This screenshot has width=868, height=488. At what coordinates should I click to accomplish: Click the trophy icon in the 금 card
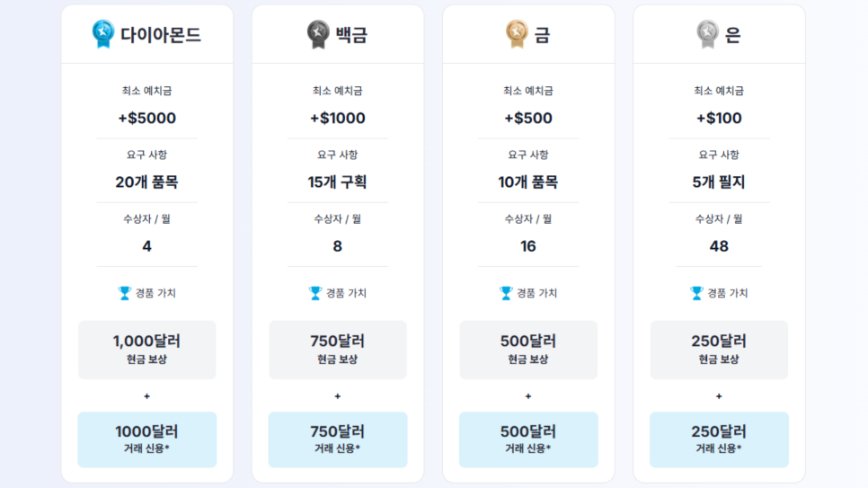tap(506, 293)
